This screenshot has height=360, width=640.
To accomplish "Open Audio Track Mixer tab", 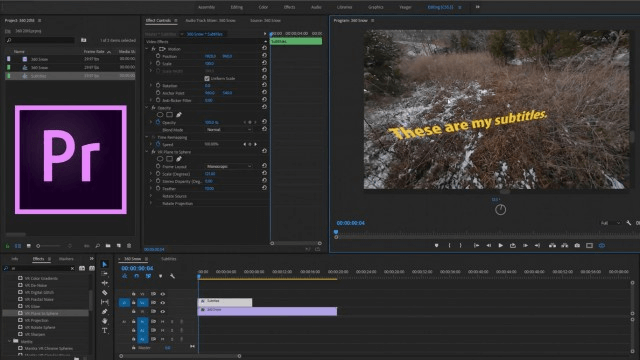I will tap(210, 20).
